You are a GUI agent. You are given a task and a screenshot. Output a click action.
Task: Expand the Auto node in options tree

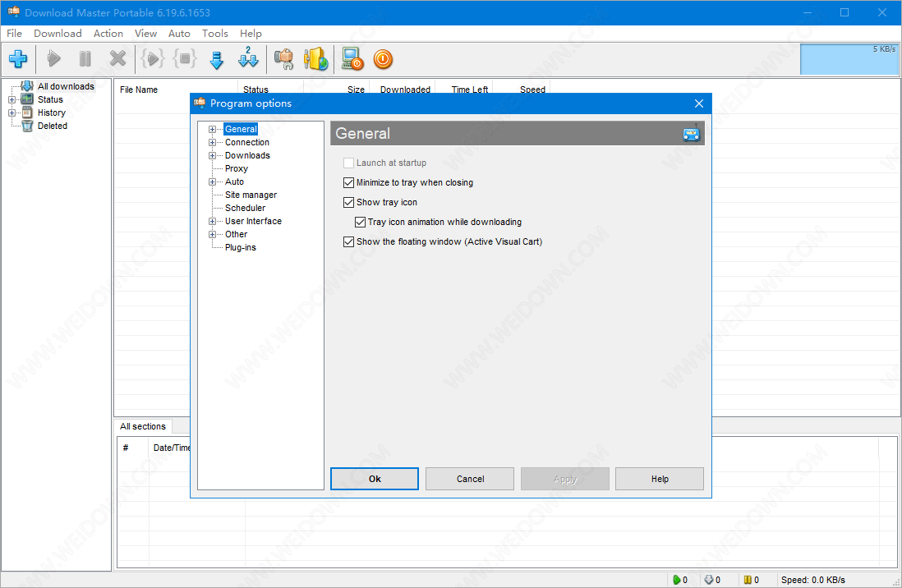point(212,181)
